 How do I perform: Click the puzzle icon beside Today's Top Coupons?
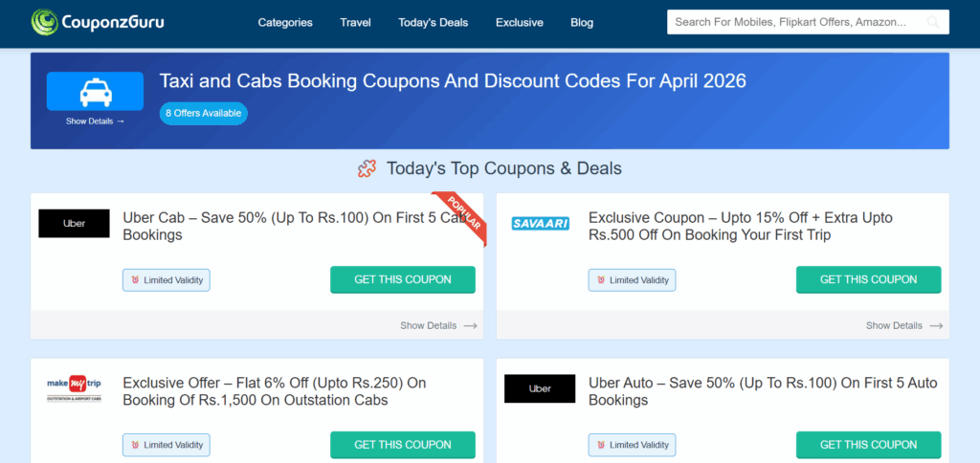point(367,169)
